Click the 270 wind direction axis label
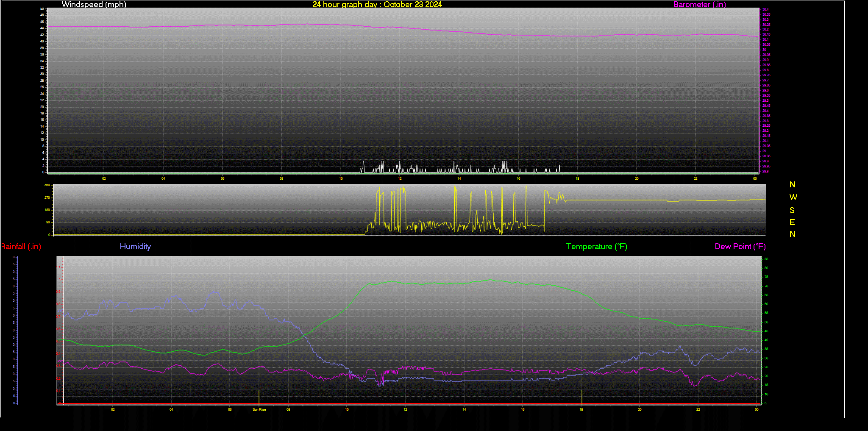Image resolution: width=868 pixels, height=431 pixels. (47, 197)
